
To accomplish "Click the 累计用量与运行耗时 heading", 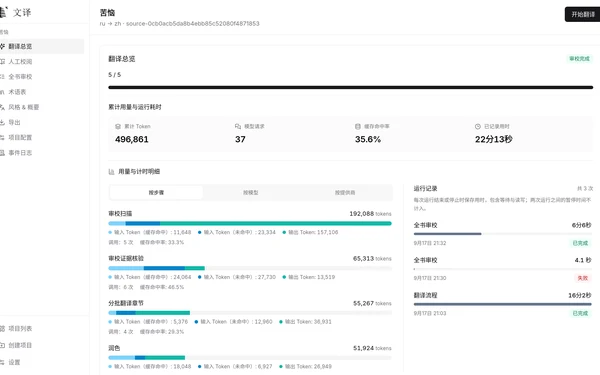I will tap(135, 107).
